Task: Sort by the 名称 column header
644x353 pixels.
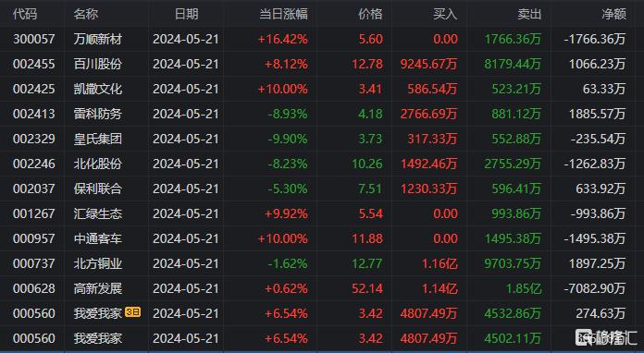Action: point(86,14)
